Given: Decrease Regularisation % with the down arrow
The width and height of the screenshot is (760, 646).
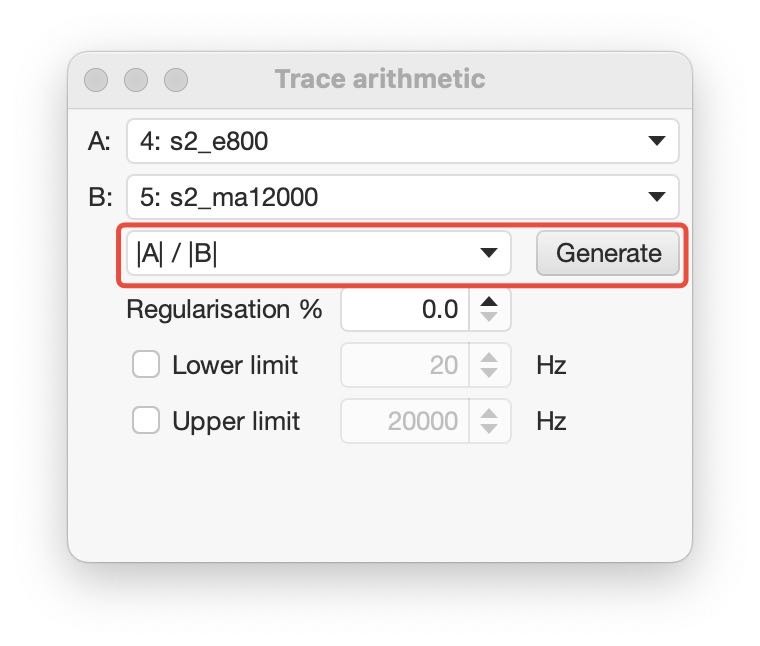Looking at the screenshot, I should tap(488, 318).
